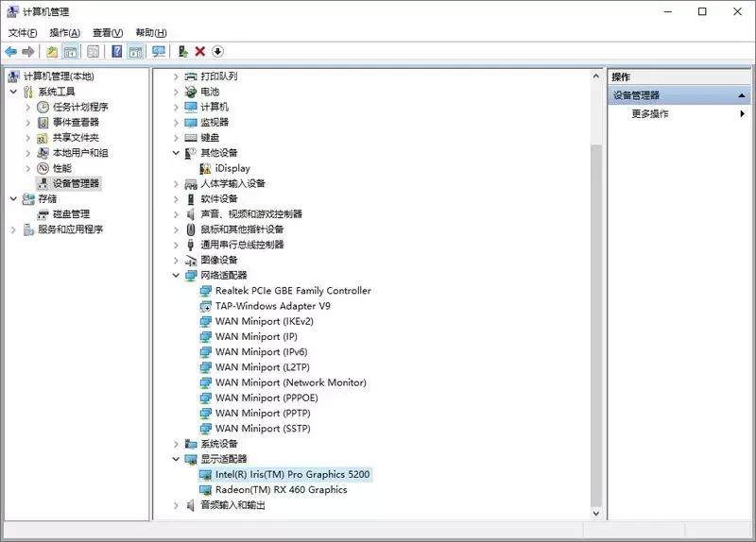The height and width of the screenshot is (542, 756).
Task: Collapse the 网络适配器 category
Action: point(176,276)
